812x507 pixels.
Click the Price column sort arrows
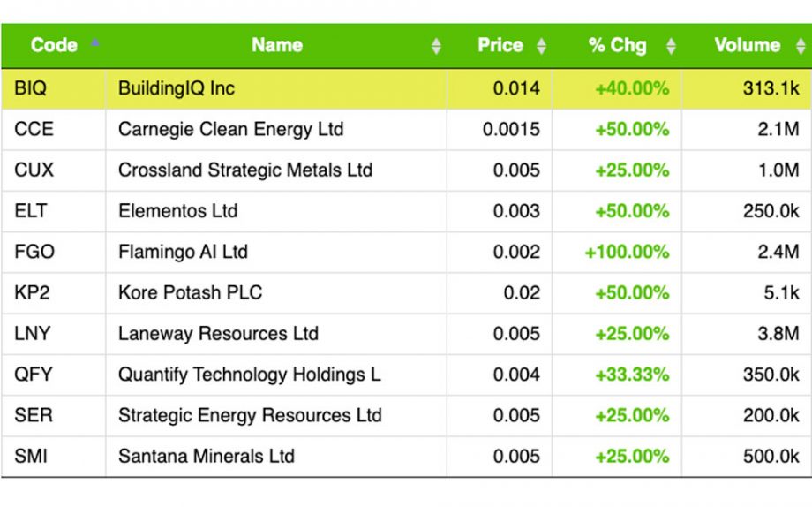pyautogui.click(x=541, y=46)
